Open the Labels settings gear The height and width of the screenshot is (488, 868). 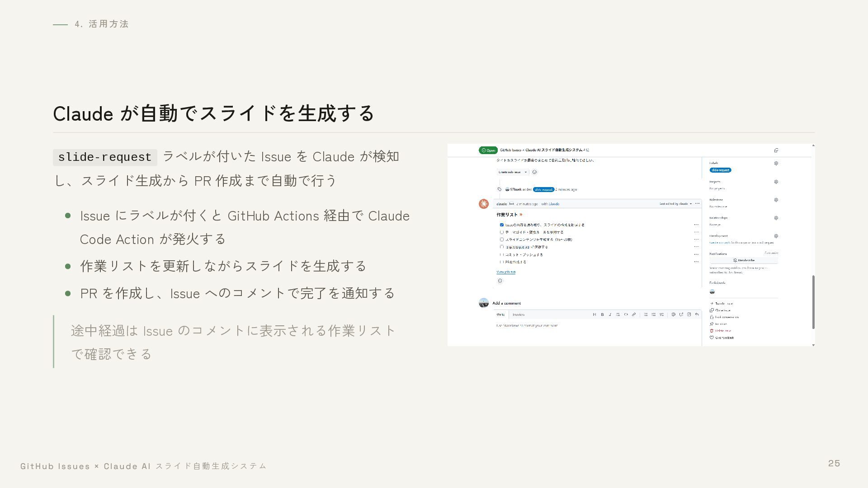[776, 163]
